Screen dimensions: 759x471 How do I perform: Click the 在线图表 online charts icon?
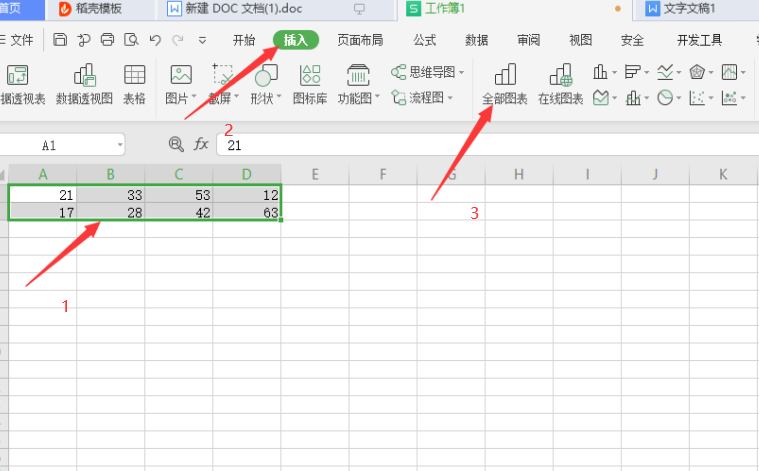click(x=561, y=84)
